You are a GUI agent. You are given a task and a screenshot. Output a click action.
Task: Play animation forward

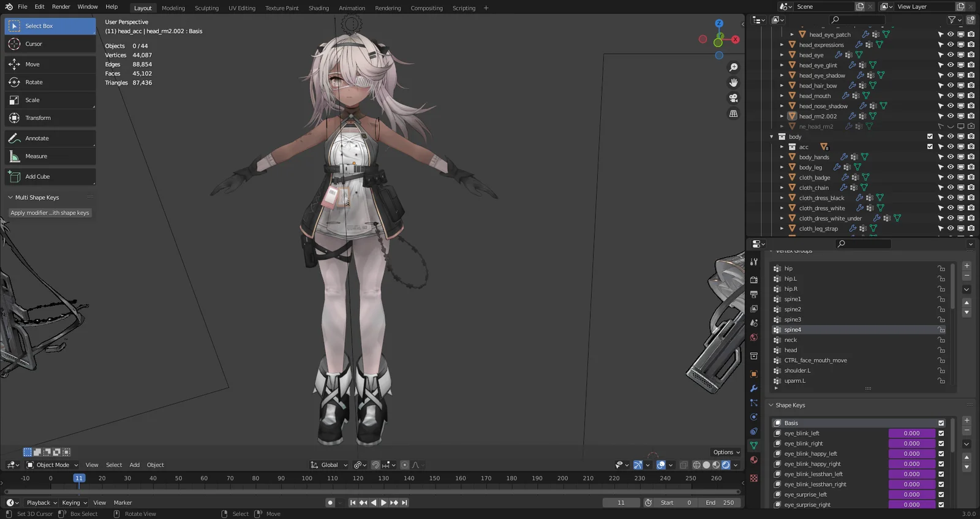point(384,502)
